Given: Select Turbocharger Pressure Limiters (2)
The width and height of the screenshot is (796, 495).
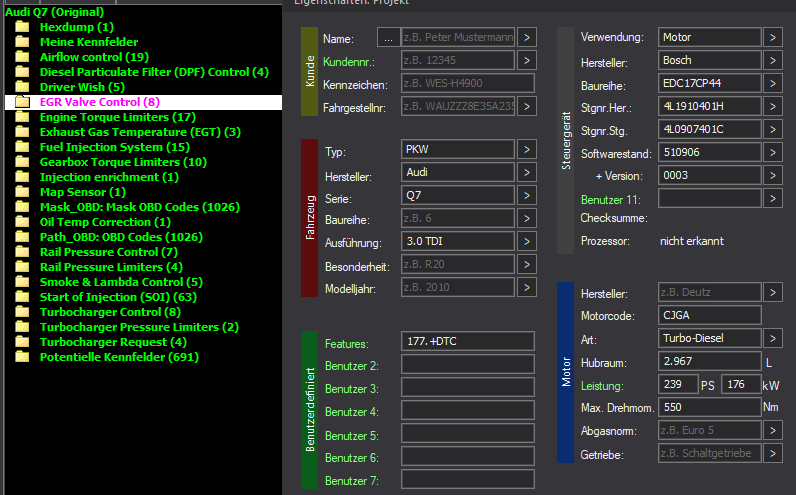Looking at the screenshot, I should (x=139, y=327).
